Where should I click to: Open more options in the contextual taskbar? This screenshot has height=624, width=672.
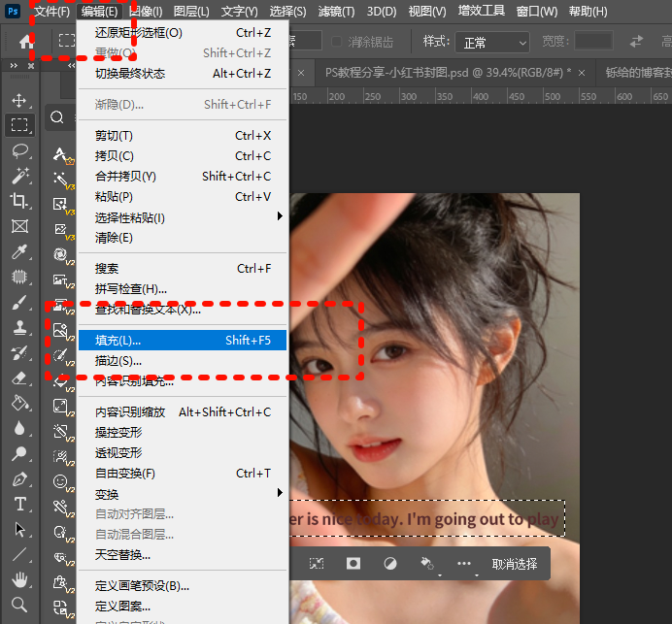click(x=464, y=564)
